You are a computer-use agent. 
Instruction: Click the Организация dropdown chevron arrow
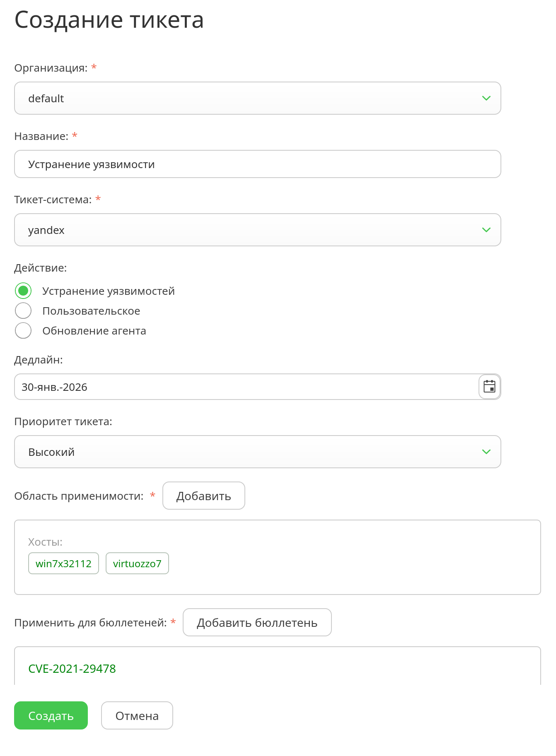click(486, 99)
